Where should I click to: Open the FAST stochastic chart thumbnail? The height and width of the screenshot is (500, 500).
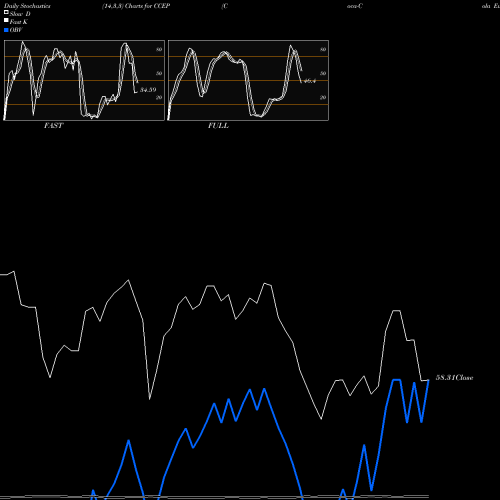point(84,80)
